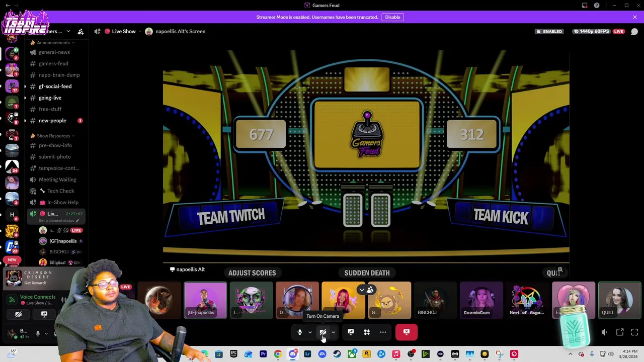Pop out stream window icon
The image size is (644, 362).
tap(620, 332)
